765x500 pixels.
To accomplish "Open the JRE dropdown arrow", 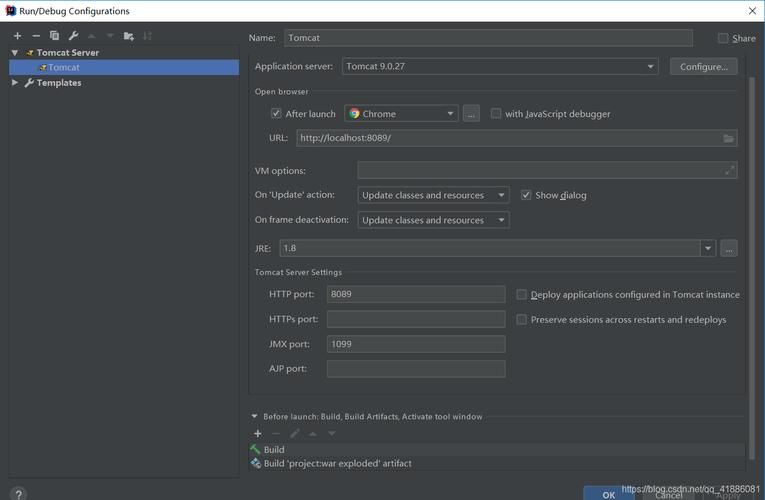I will pyautogui.click(x=707, y=248).
